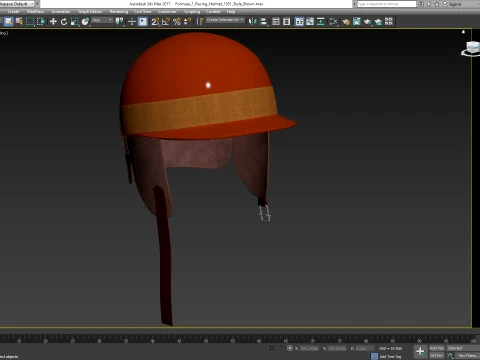Toggle Absolute/Offset transform type-in mode icon
This screenshot has width=480, height=360.
[x=290, y=348]
